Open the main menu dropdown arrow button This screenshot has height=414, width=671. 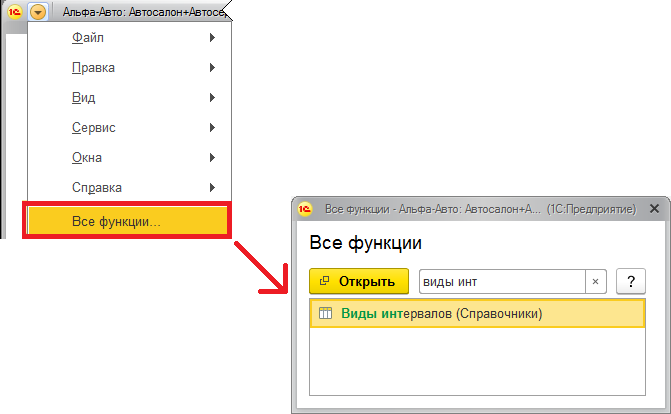[x=38, y=12]
